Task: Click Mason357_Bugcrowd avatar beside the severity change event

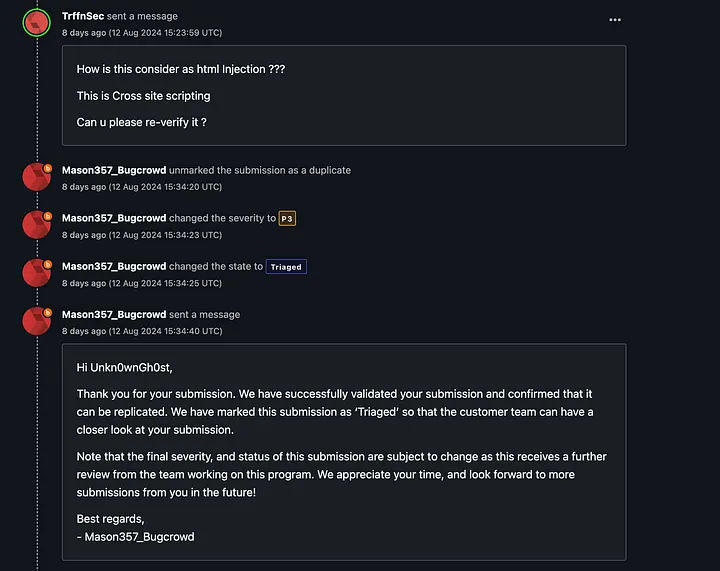Action: coord(37,225)
